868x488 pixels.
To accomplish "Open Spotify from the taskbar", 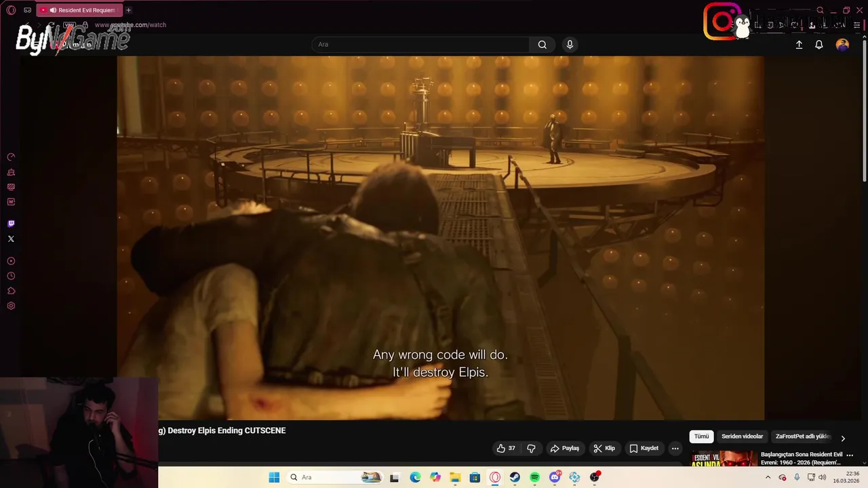I will (534, 477).
